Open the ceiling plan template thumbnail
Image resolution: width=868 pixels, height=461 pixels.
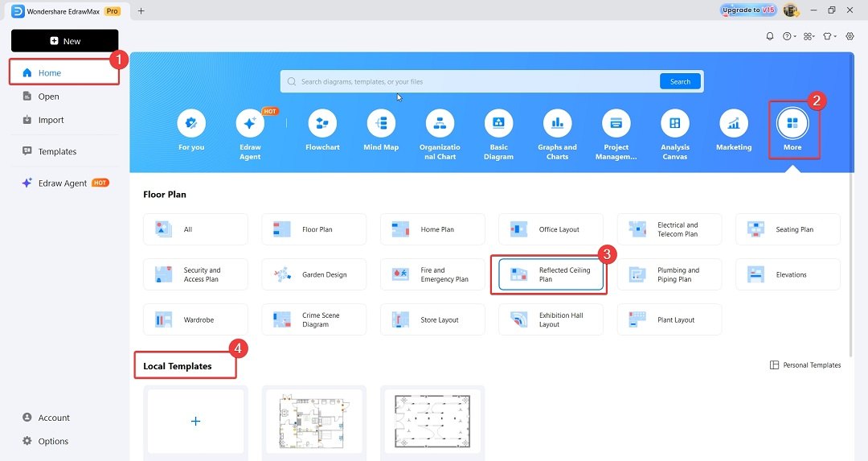pyautogui.click(x=432, y=421)
